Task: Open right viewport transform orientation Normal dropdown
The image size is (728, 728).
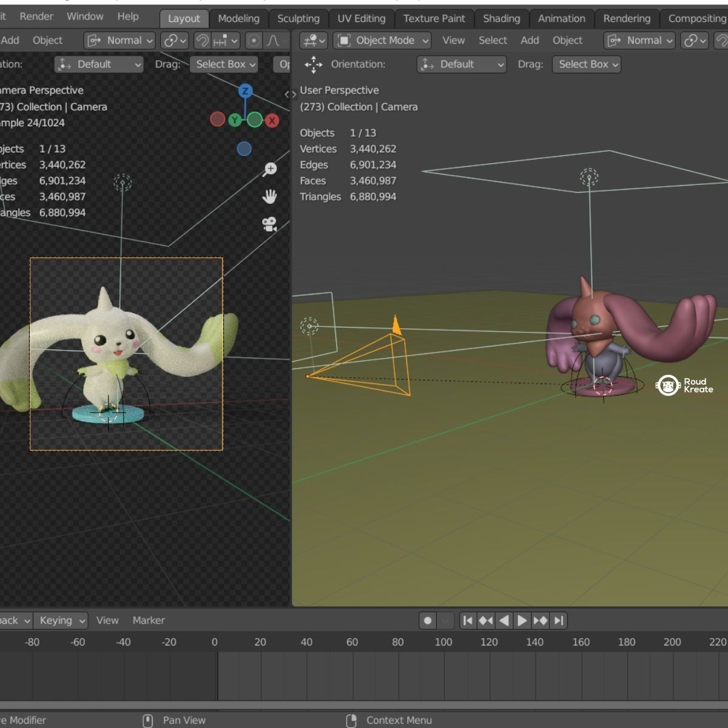Action: (x=640, y=41)
